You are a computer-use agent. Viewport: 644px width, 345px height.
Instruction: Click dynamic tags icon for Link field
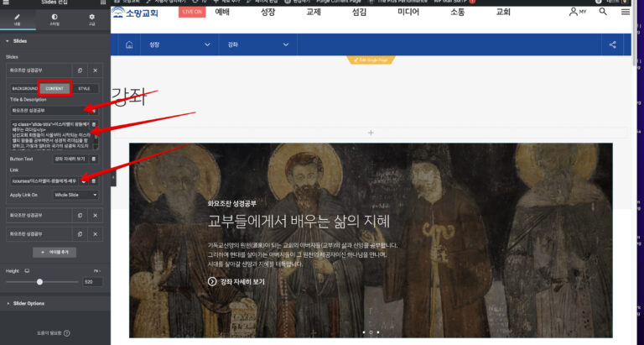(x=94, y=181)
